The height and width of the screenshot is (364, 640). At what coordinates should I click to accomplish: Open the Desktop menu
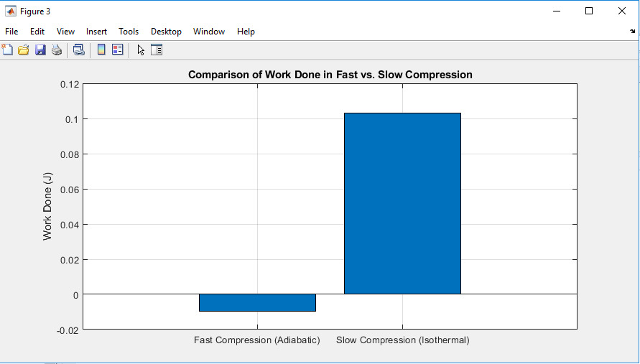pyautogui.click(x=166, y=32)
